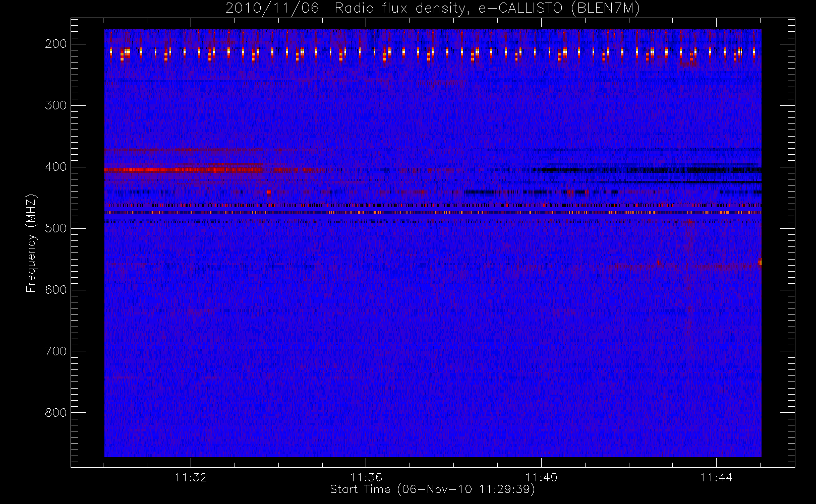Select the 800 frequency tick label
Viewport: 816px width, 504px height.
pos(56,413)
